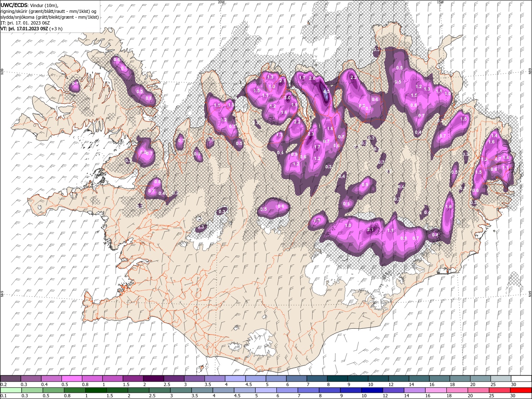Screen dimensions: 532x399
Task: Click the 'IT: þri. 17. 01. 2023 06Z' line
Action: tap(25, 23)
